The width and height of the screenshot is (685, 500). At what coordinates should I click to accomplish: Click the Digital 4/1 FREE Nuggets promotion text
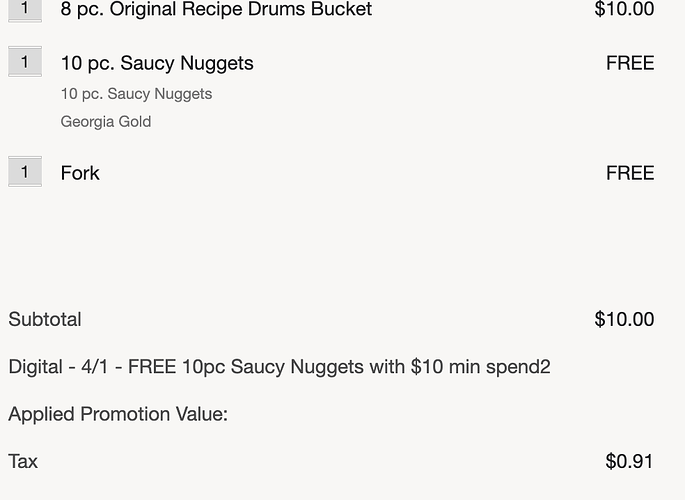pyautogui.click(x=279, y=367)
